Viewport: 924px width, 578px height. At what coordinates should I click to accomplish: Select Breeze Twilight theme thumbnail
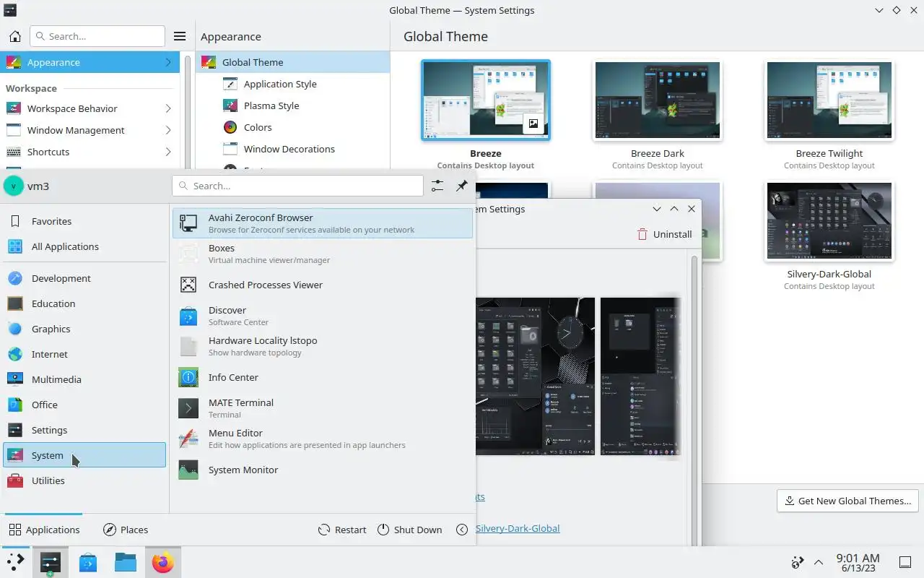coord(829,100)
